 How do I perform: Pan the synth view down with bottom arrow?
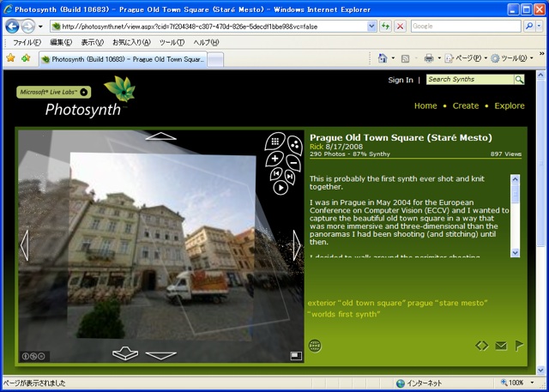pyautogui.click(x=160, y=356)
